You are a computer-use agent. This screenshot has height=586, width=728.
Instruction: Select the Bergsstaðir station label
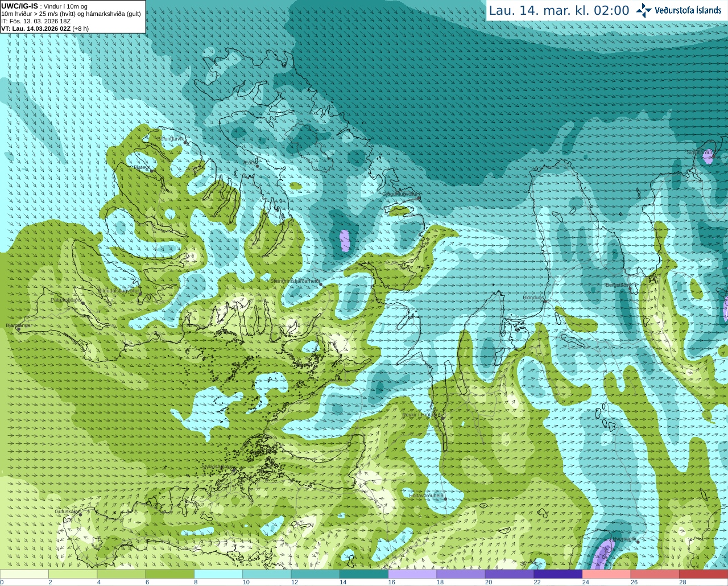click(618, 285)
